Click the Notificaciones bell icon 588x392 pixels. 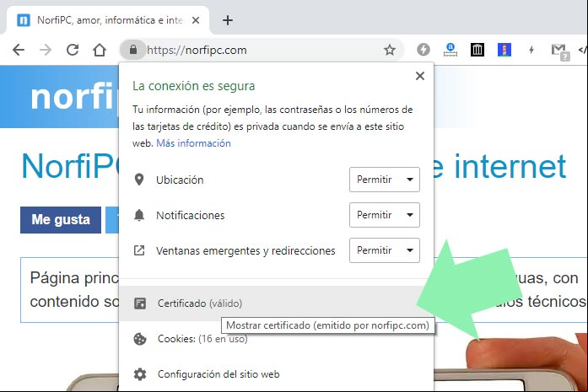(x=139, y=215)
